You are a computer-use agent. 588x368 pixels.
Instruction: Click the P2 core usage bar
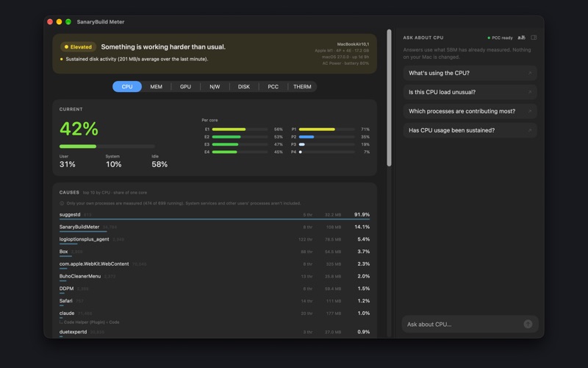[x=326, y=137]
